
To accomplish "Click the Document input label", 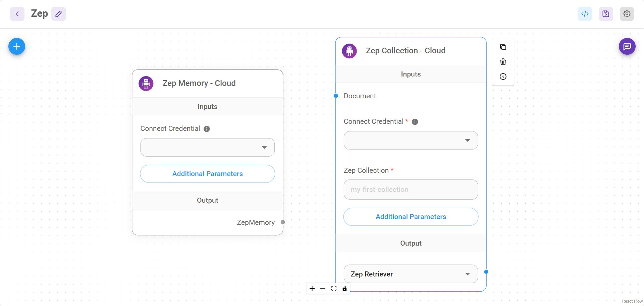I will [x=360, y=96].
